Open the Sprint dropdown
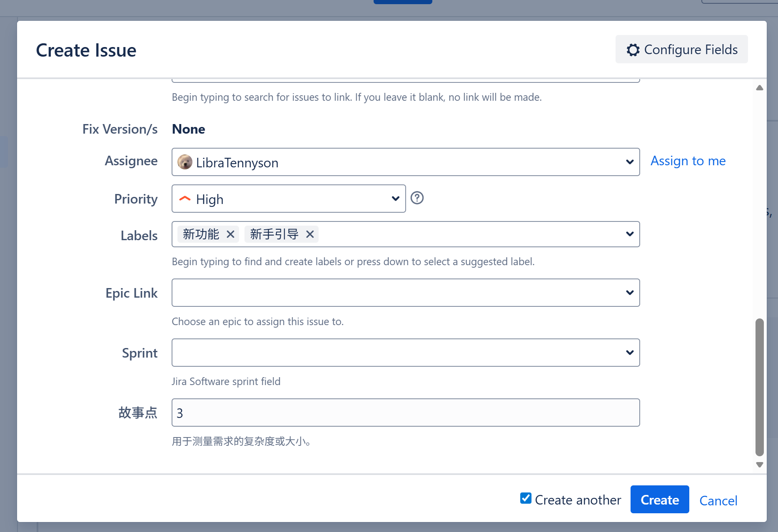This screenshot has height=532, width=778. click(406, 353)
